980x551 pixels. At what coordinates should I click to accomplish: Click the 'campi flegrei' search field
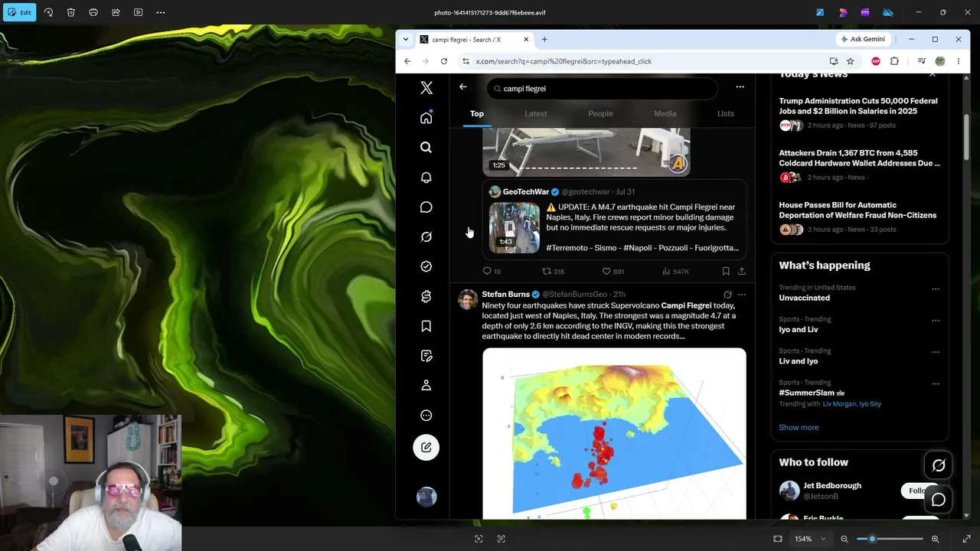click(x=602, y=89)
